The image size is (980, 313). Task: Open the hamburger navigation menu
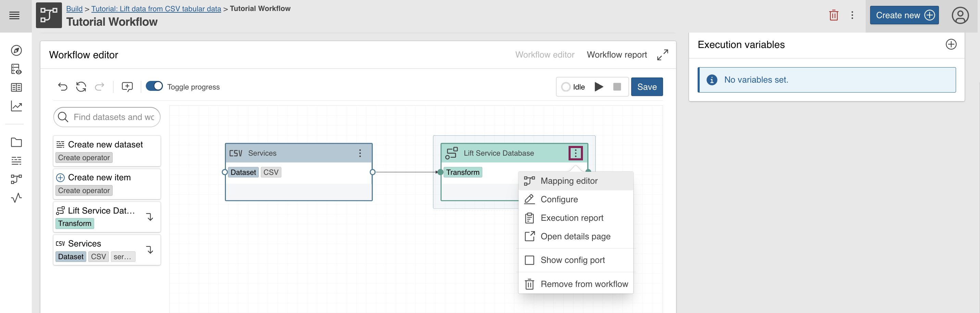point(14,16)
